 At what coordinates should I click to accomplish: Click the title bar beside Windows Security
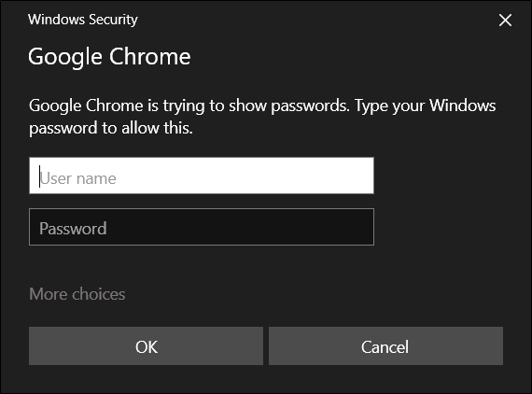point(315,20)
